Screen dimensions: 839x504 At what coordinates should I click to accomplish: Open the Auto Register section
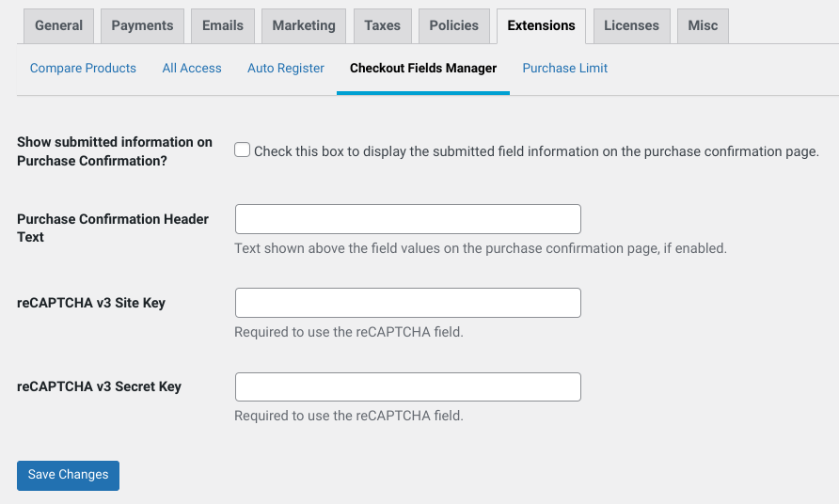point(286,68)
